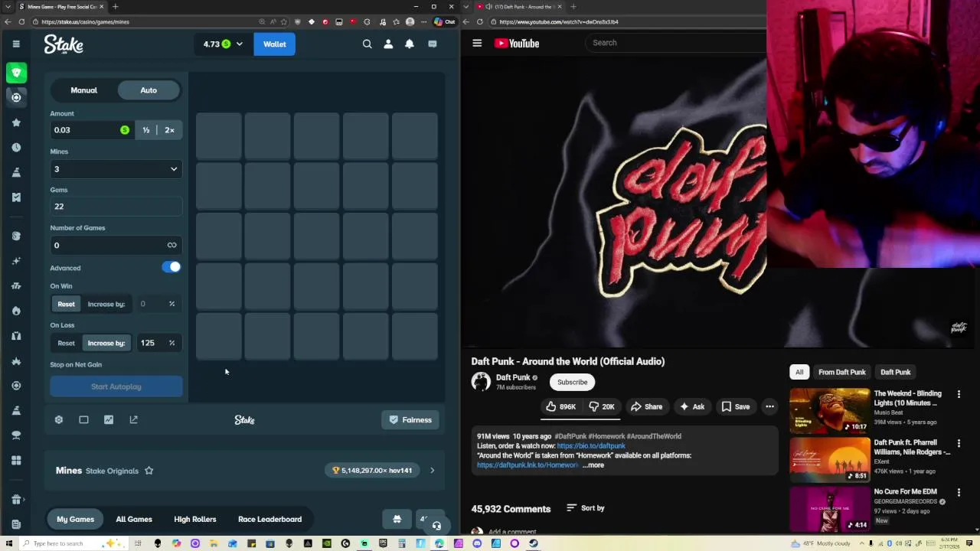Open the search icon in Stake header

click(x=367, y=44)
